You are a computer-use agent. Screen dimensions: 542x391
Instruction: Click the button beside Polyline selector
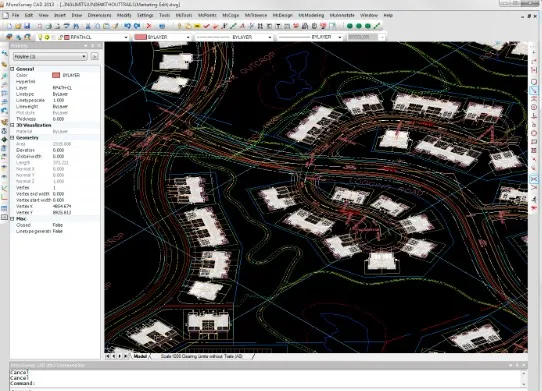tap(94, 56)
